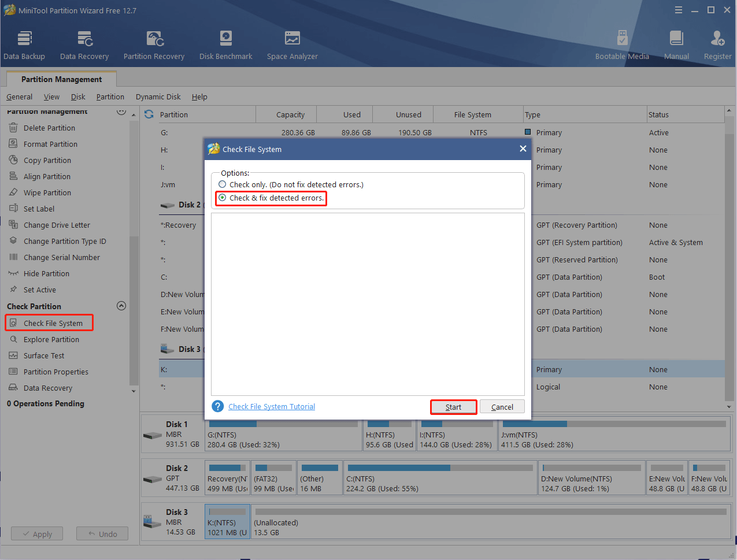Select Align Partition

[47, 177]
